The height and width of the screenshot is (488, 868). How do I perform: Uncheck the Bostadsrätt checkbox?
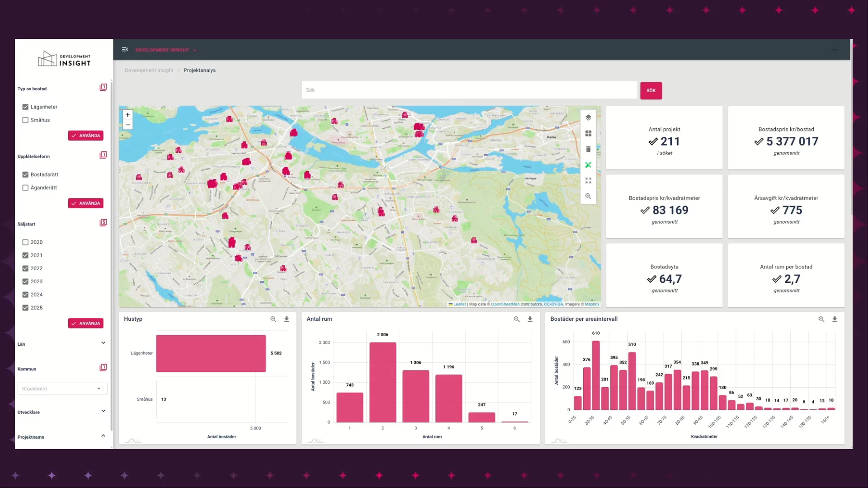[x=25, y=174]
